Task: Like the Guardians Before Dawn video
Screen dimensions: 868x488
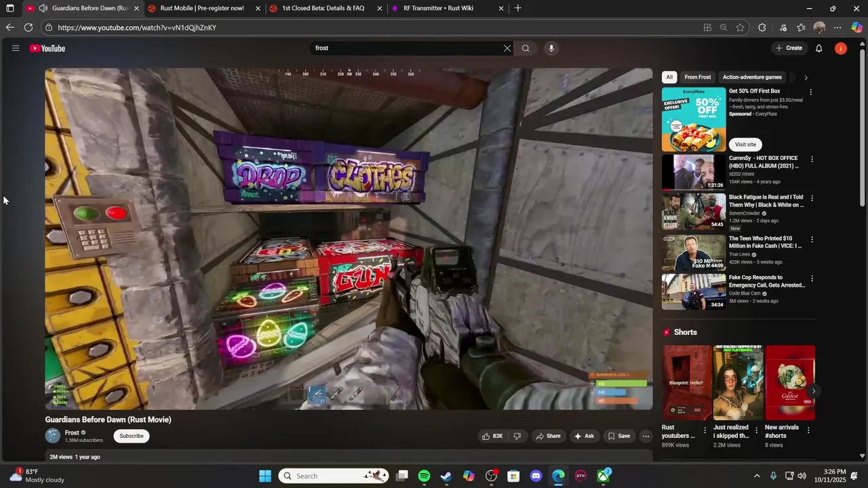Action: click(x=492, y=436)
